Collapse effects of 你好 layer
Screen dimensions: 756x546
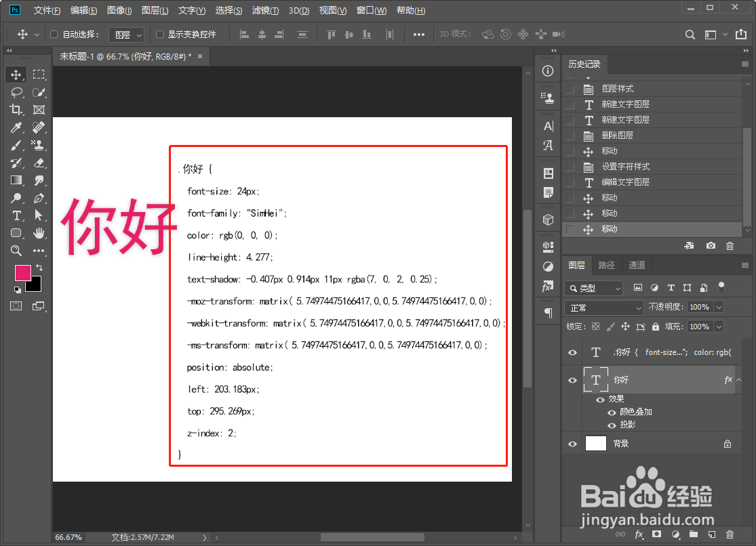pyautogui.click(x=738, y=380)
